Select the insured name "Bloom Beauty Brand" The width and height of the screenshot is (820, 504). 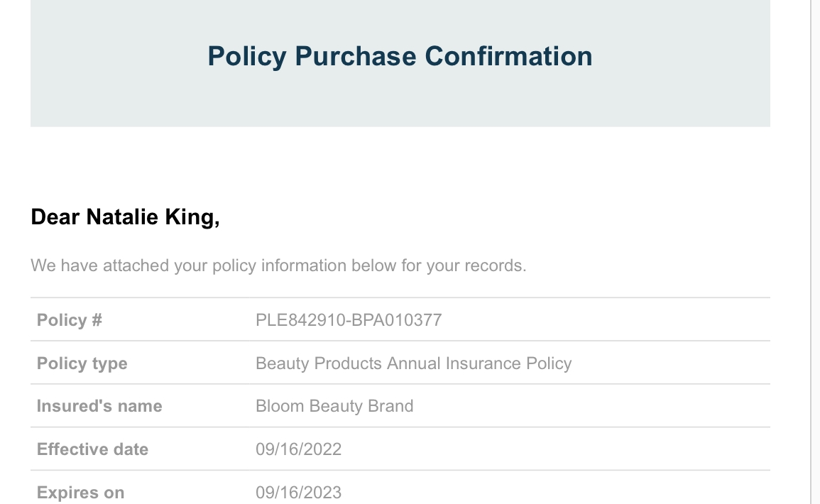334,406
